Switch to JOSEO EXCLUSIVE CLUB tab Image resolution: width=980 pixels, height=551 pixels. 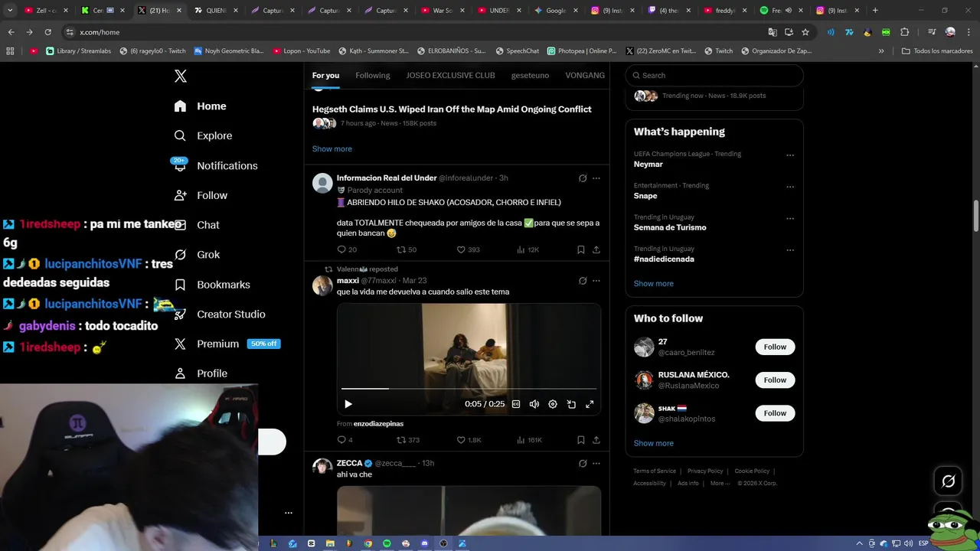coord(450,75)
